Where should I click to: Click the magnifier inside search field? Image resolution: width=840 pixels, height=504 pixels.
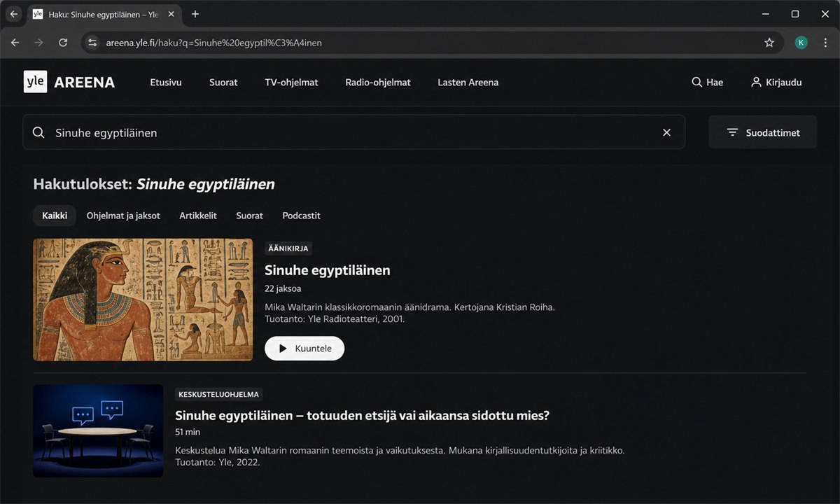click(38, 132)
